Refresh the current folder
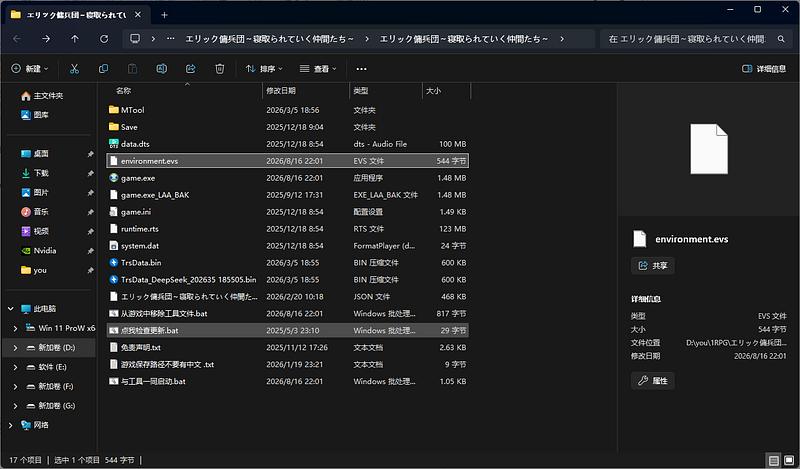The width and height of the screenshot is (800, 469). coord(104,39)
